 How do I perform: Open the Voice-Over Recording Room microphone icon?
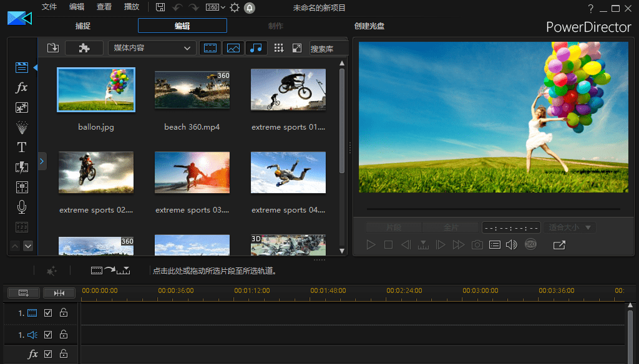pyautogui.click(x=22, y=207)
